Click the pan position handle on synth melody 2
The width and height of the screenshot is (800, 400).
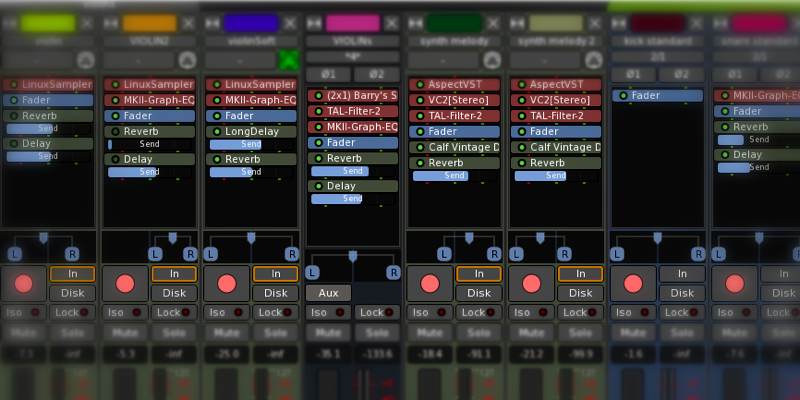click(540, 238)
